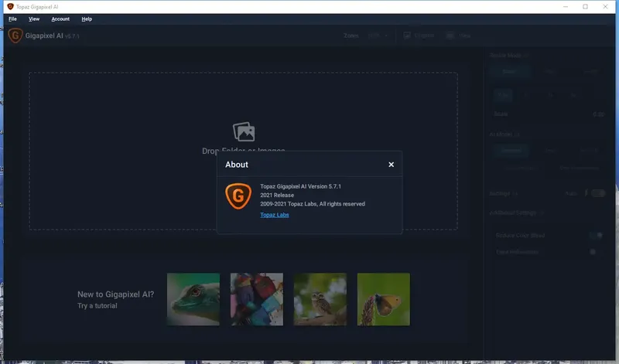Close the About dialog with the X
The width and height of the screenshot is (619, 364).
(391, 165)
